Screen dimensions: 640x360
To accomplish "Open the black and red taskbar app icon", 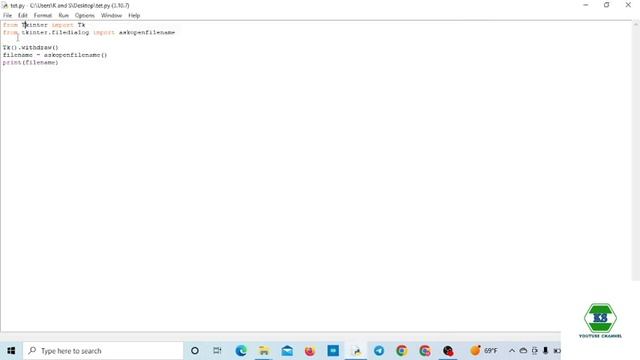I will coord(448,351).
